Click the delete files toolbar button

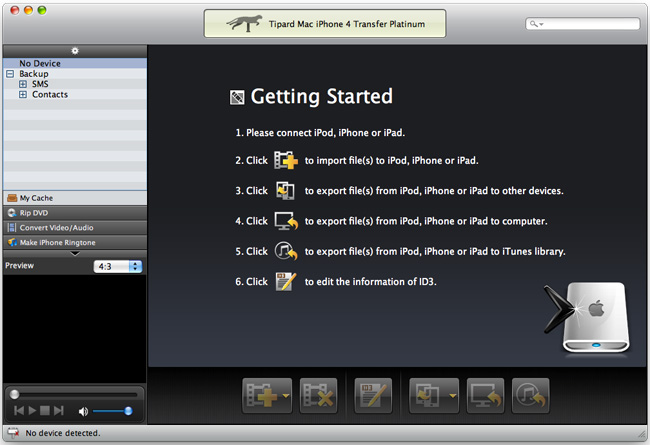tap(318, 395)
